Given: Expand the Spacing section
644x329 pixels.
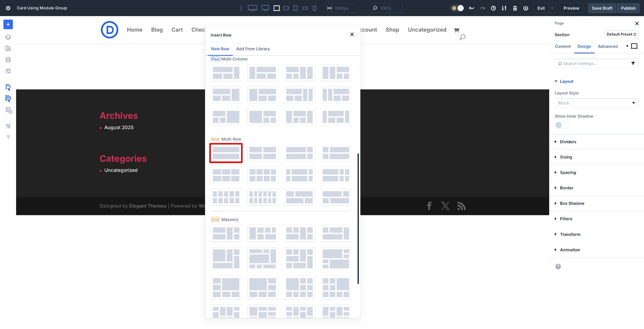Looking at the screenshot, I should (568, 172).
